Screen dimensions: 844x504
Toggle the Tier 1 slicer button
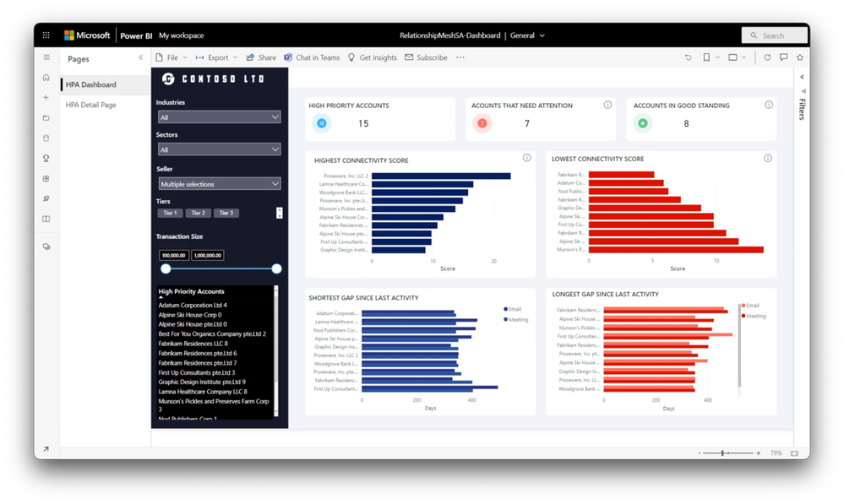(x=170, y=213)
